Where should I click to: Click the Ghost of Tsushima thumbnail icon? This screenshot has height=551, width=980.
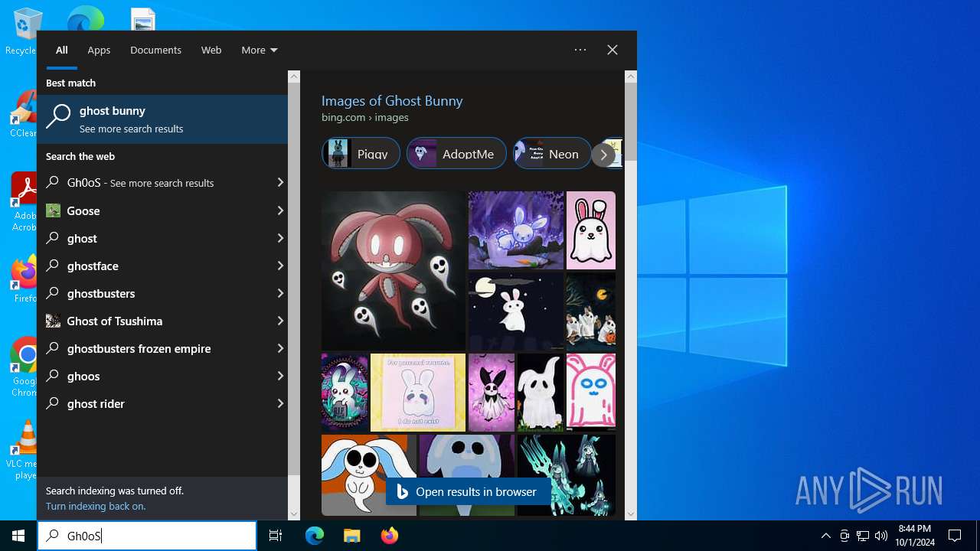click(x=53, y=321)
